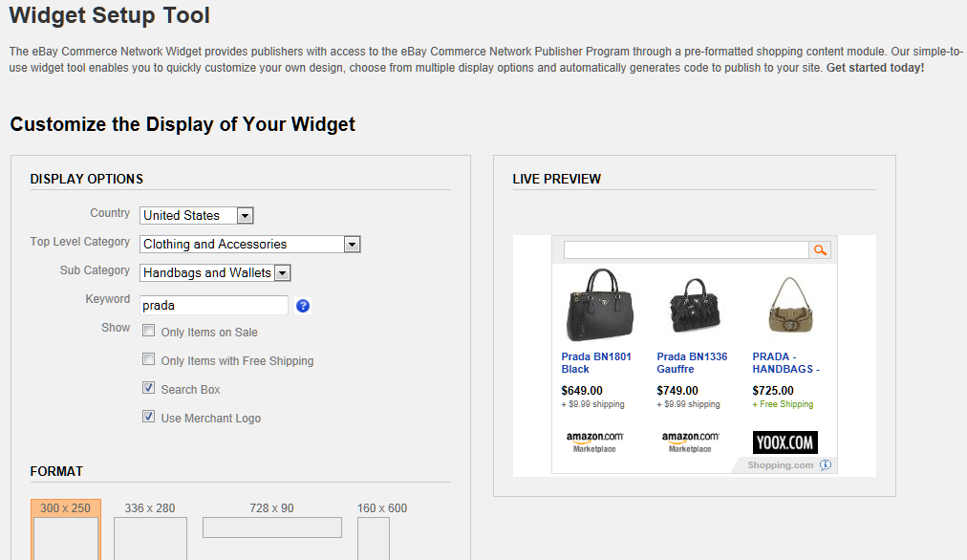The width and height of the screenshot is (967, 560).
Task: Click the Keyword text field containing prada
Action: click(x=213, y=306)
